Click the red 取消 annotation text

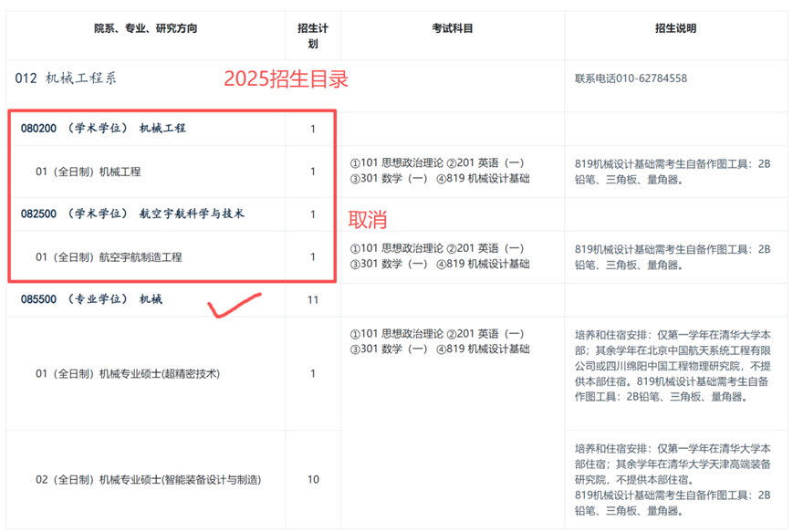(369, 221)
